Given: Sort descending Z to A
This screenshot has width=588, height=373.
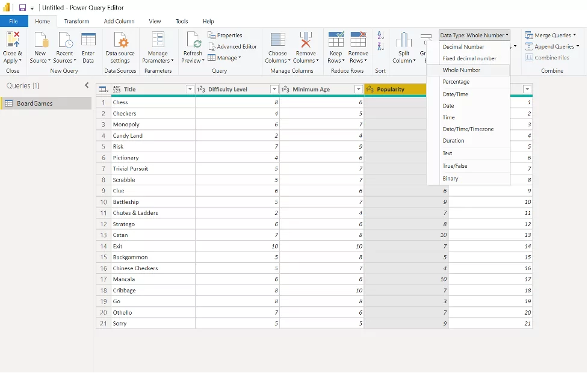Looking at the screenshot, I should (380, 46).
